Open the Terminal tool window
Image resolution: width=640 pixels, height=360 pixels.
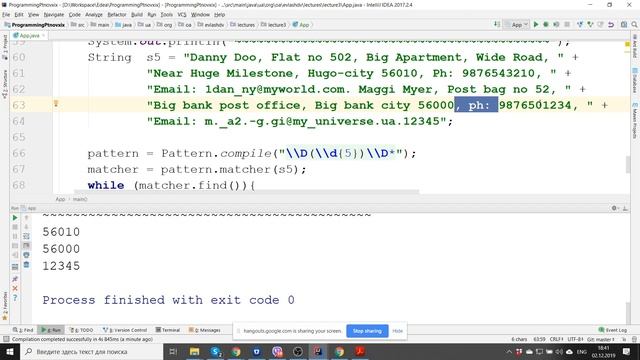tap(167, 330)
